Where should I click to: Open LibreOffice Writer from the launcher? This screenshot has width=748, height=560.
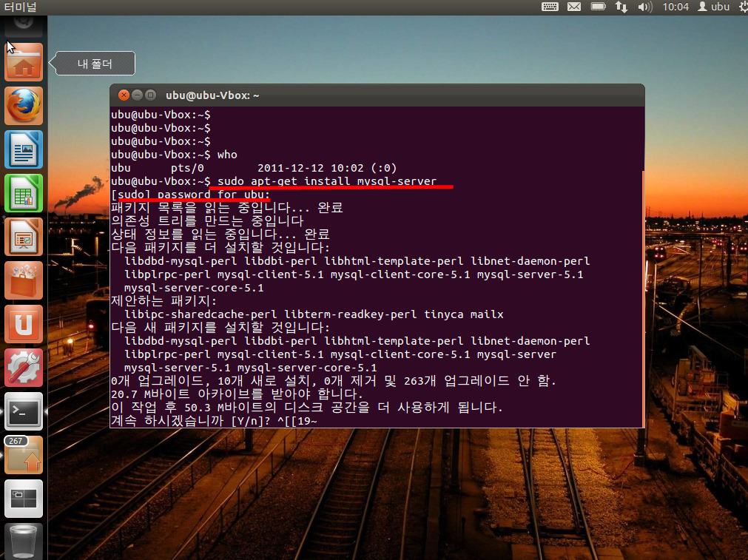(24, 149)
